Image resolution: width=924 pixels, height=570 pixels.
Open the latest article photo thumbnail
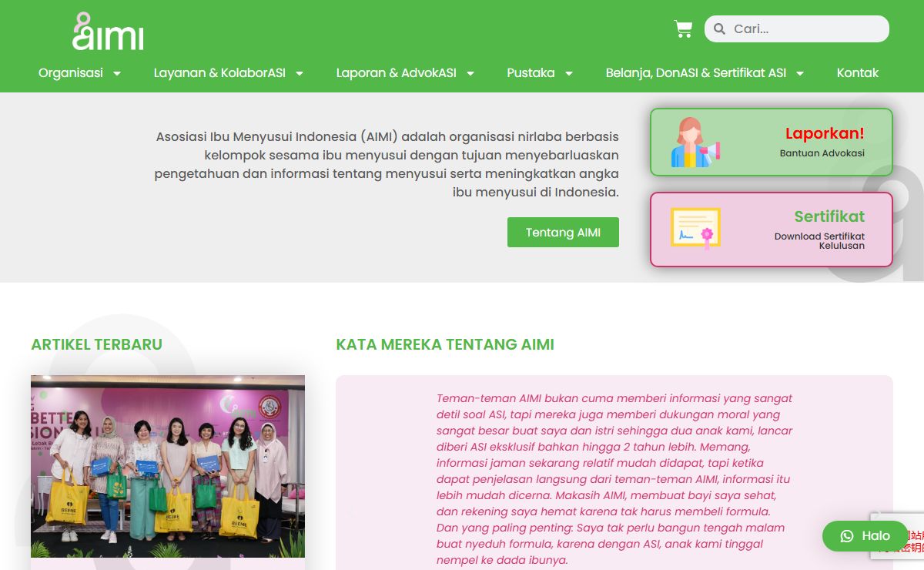click(168, 466)
